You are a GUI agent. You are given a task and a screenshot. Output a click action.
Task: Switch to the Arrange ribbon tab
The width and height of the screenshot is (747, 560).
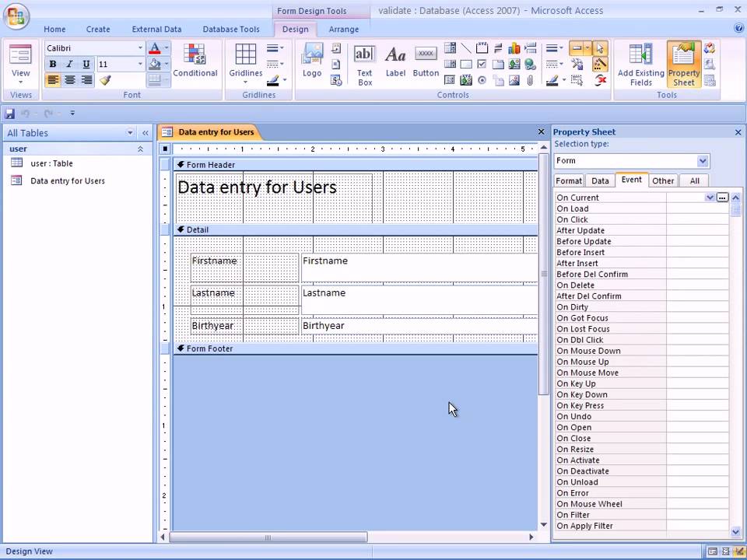pos(343,29)
